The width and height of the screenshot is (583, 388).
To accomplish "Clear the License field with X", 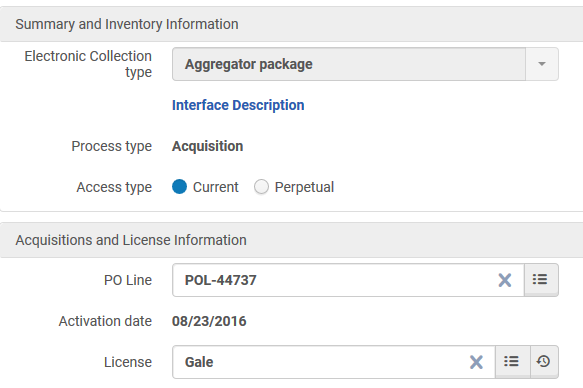I will coord(476,362).
